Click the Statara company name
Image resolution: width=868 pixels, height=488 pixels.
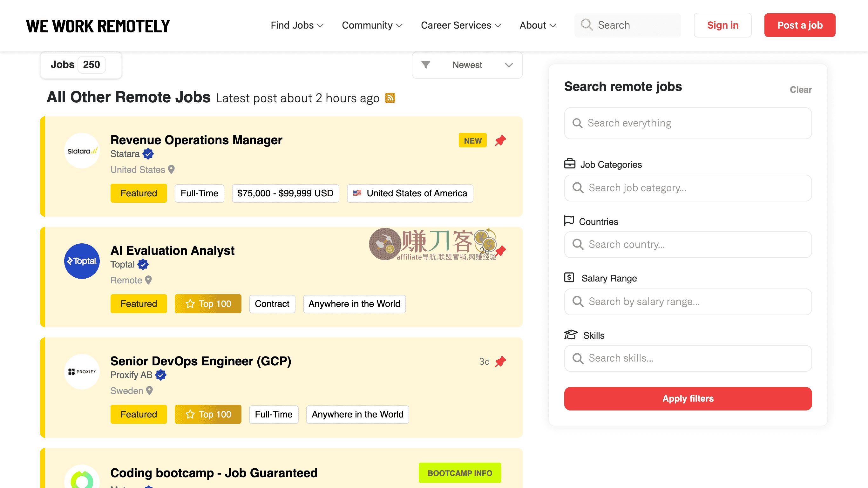[x=125, y=154]
